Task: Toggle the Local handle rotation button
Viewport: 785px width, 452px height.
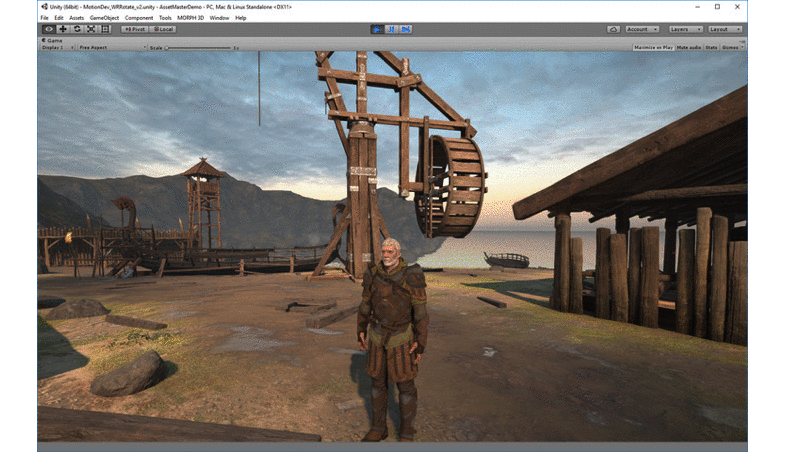Action: [163, 30]
